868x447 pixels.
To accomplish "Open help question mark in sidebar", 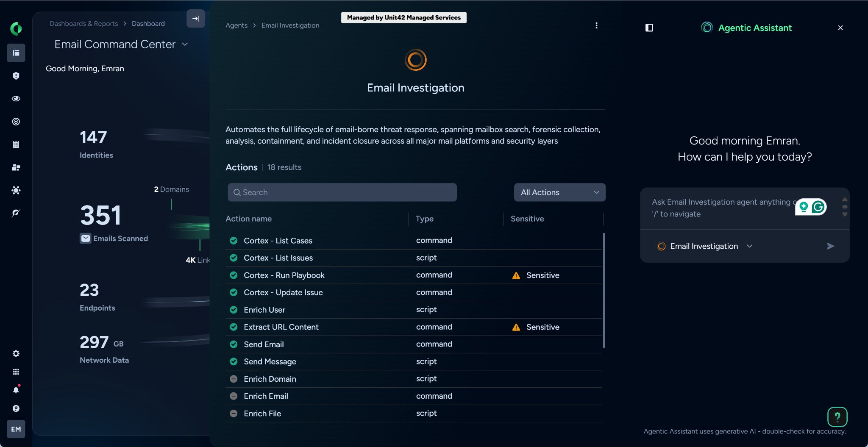I will [x=16, y=408].
